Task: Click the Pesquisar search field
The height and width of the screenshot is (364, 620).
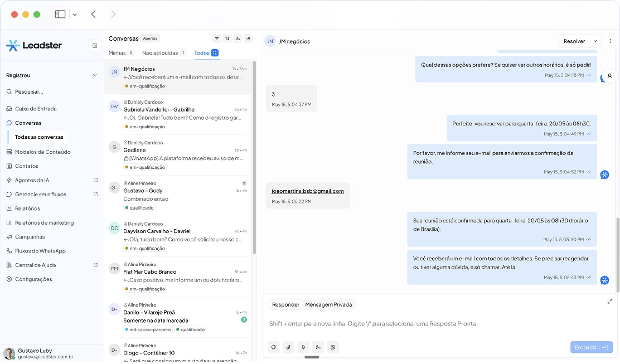Action: coord(29,91)
